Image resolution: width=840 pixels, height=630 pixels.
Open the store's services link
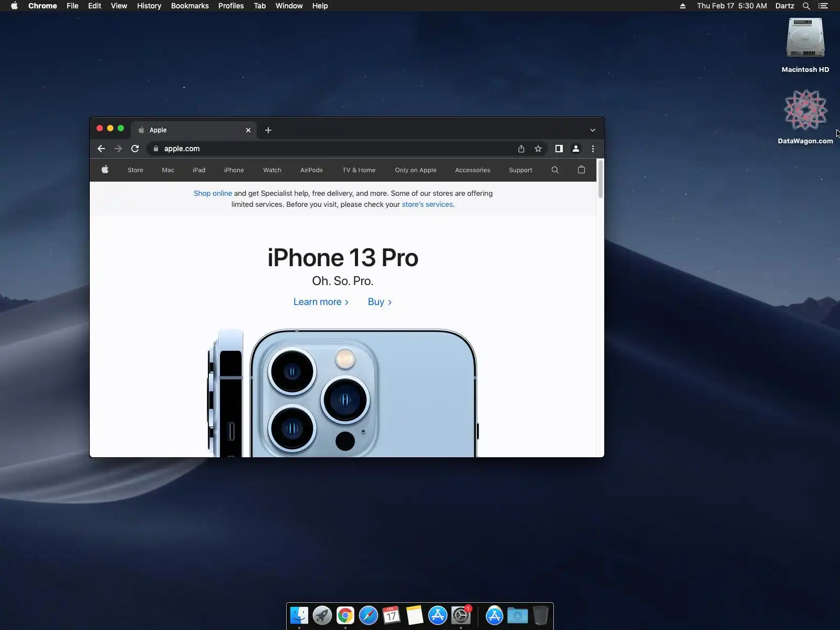click(x=427, y=204)
